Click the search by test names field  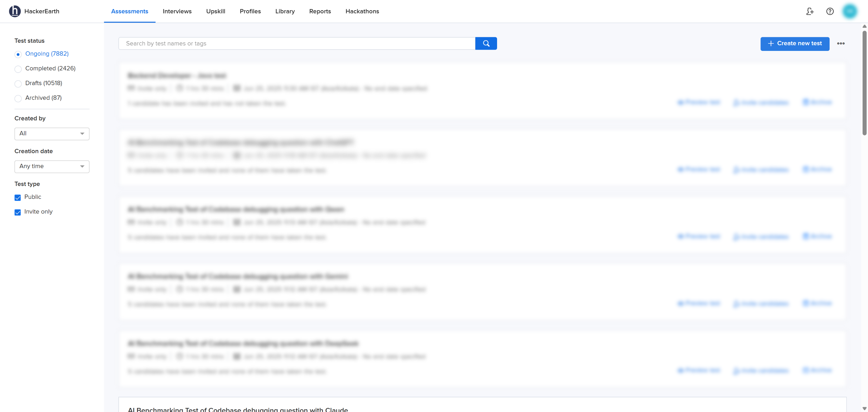pyautogui.click(x=297, y=43)
